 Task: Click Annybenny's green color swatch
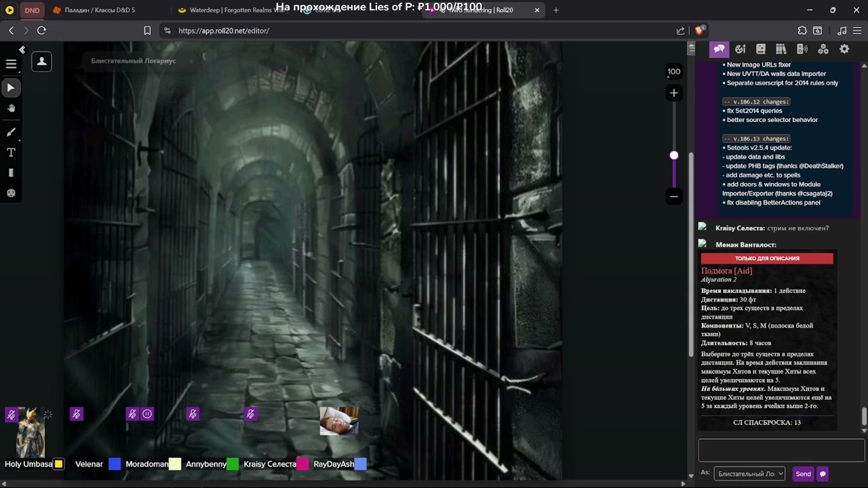click(x=233, y=464)
